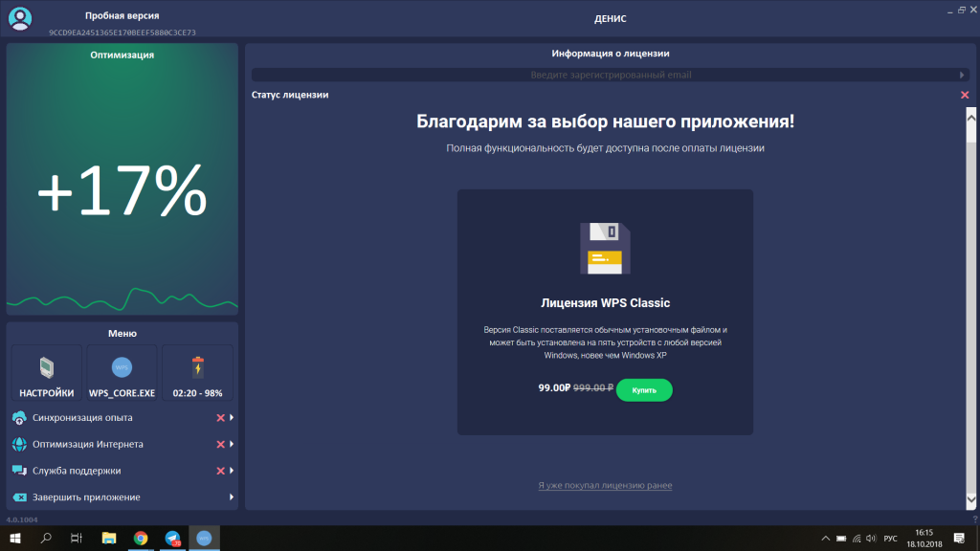Expand the Оптимизация Интернета arrow

click(232, 445)
